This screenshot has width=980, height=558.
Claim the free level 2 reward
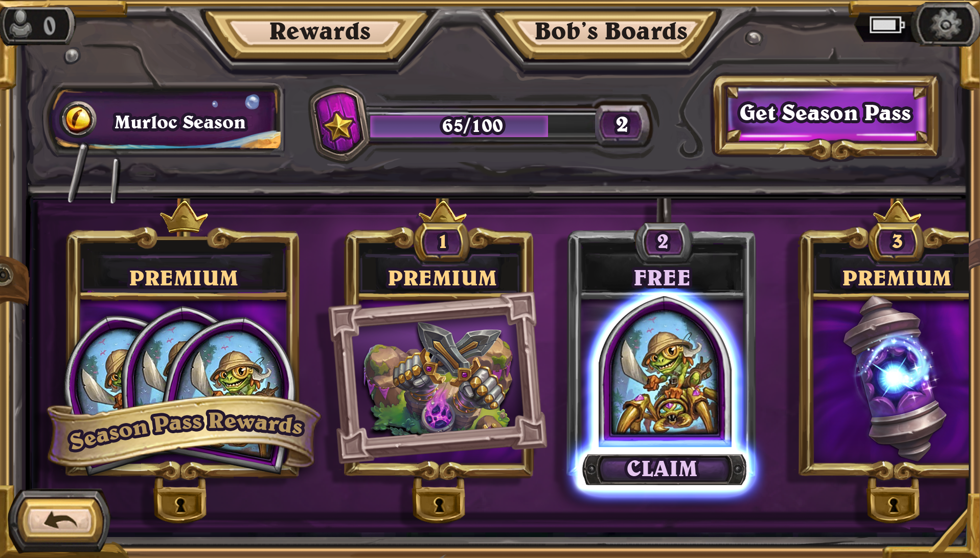coord(664,468)
